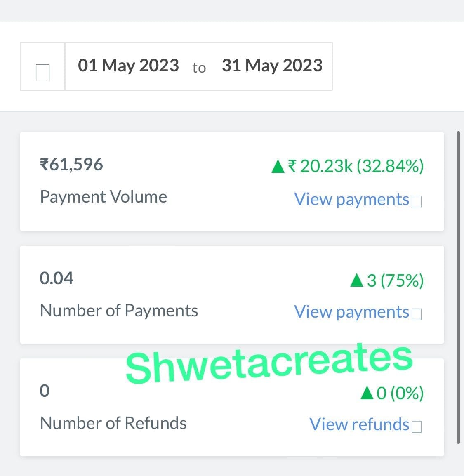The width and height of the screenshot is (464, 476).
Task: Click external icon beside Payment Volume's View payments
Action: coord(417,202)
